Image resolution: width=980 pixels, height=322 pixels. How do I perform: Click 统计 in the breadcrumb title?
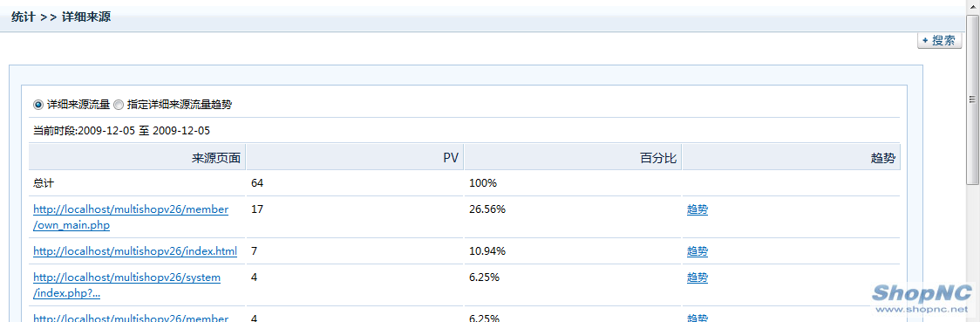click(23, 17)
